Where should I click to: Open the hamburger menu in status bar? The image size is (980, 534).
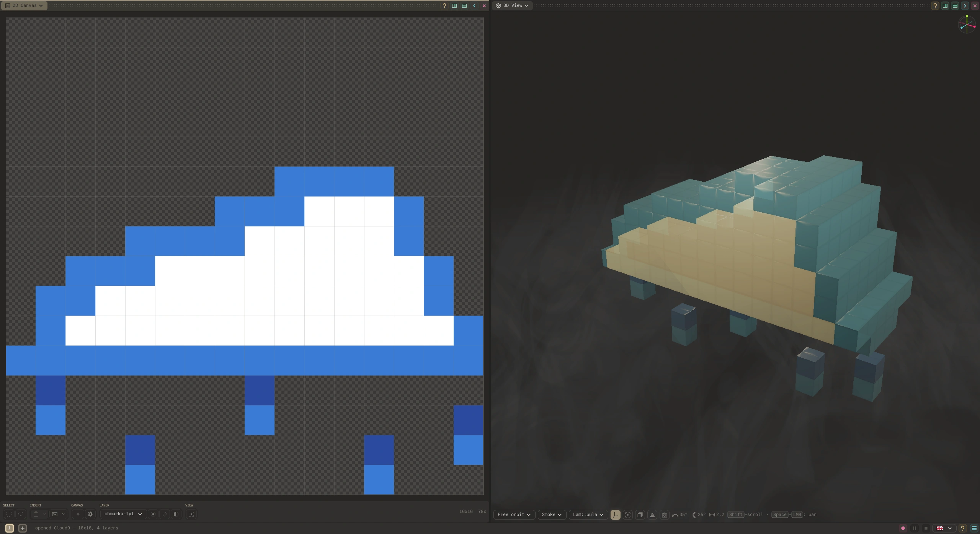click(974, 528)
